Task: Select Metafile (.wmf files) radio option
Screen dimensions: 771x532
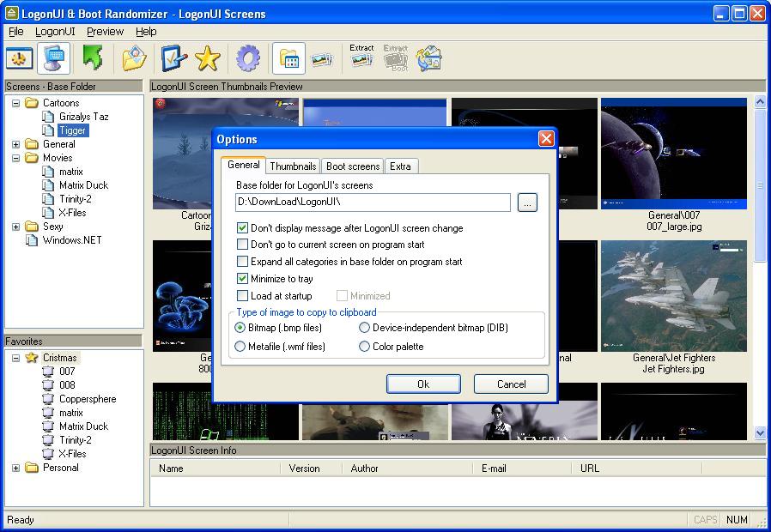Action: point(240,347)
